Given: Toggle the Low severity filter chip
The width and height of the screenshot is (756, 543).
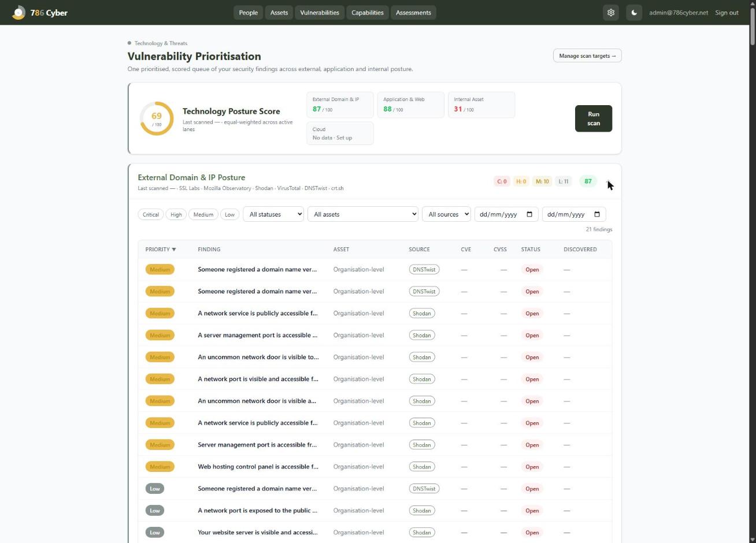Looking at the screenshot, I should pos(229,214).
